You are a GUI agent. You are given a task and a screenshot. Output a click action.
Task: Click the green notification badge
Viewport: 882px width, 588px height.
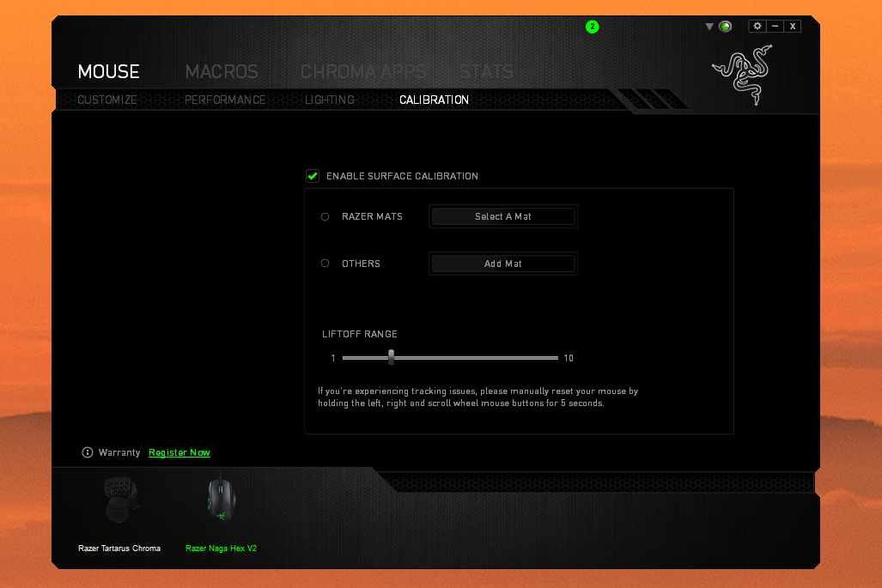tap(593, 27)
